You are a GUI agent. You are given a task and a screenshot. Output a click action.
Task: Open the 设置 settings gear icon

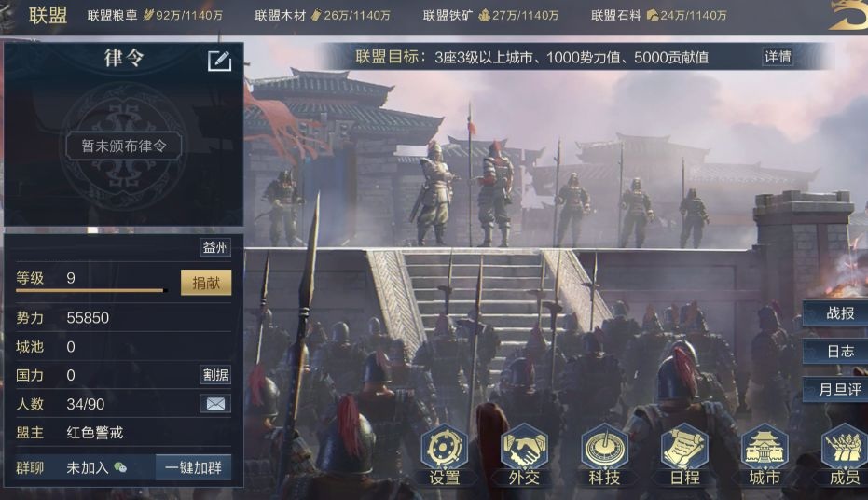click(x=444, y=455)
